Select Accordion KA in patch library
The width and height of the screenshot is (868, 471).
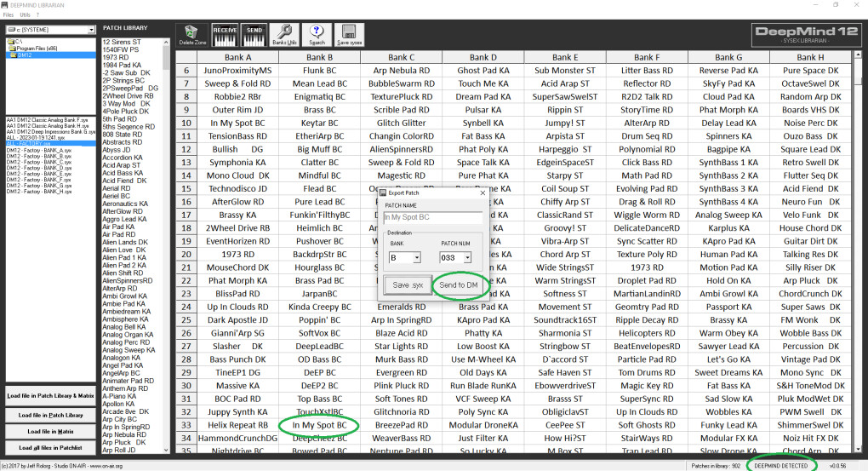123,158
